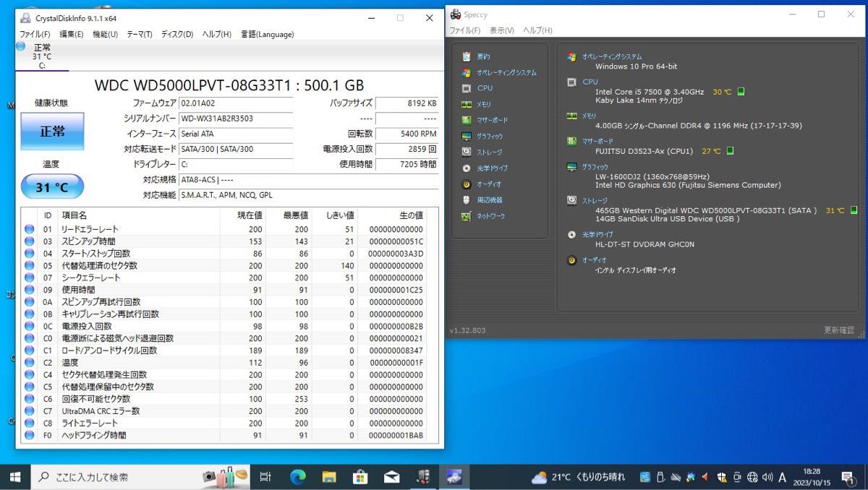Click the 5400 RPM rotation field
This screenshot has width=868, height=490.
coord(407,134)
